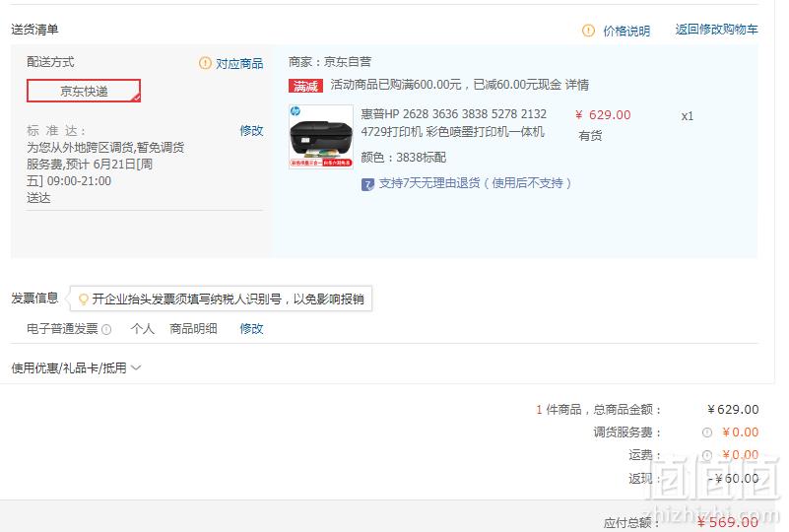This screenshot has height=532, width=789.
Task: Open the 支持7天无理由退货 policy link
Action: 475,183
